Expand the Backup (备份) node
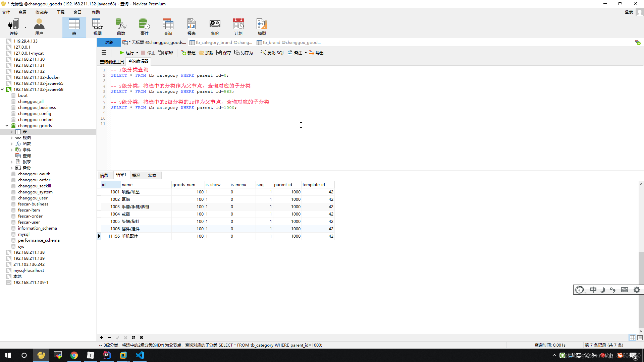Viewport: 644px width, 362px height. click(12, 168)
